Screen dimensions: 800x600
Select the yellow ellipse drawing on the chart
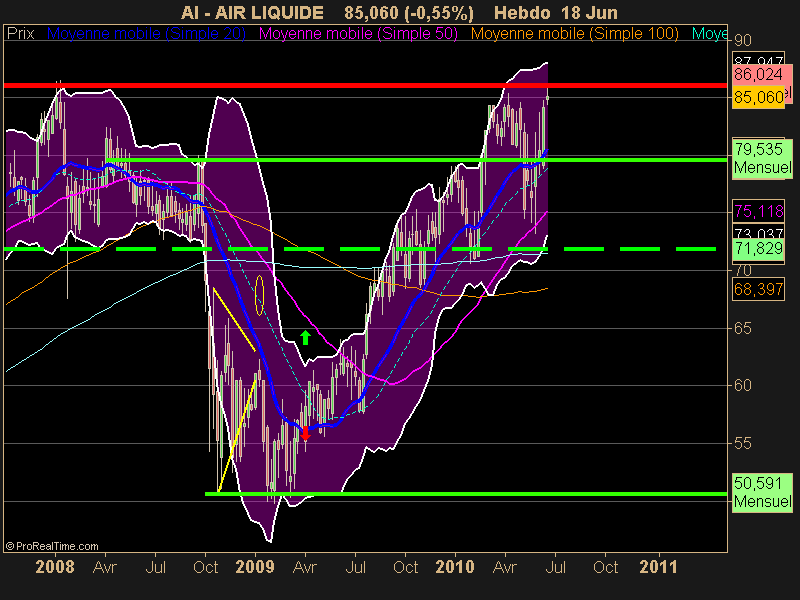point(259,295)
